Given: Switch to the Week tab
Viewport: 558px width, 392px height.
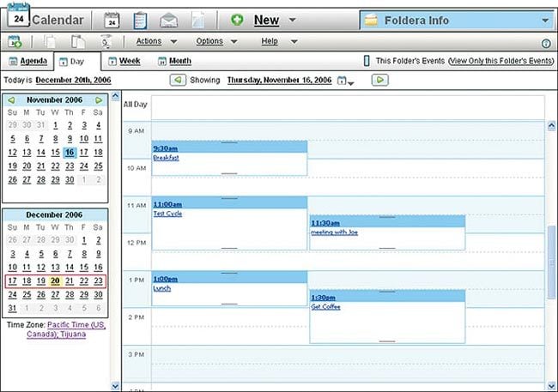Looking at the screenshot, I should tap(124, 61).
